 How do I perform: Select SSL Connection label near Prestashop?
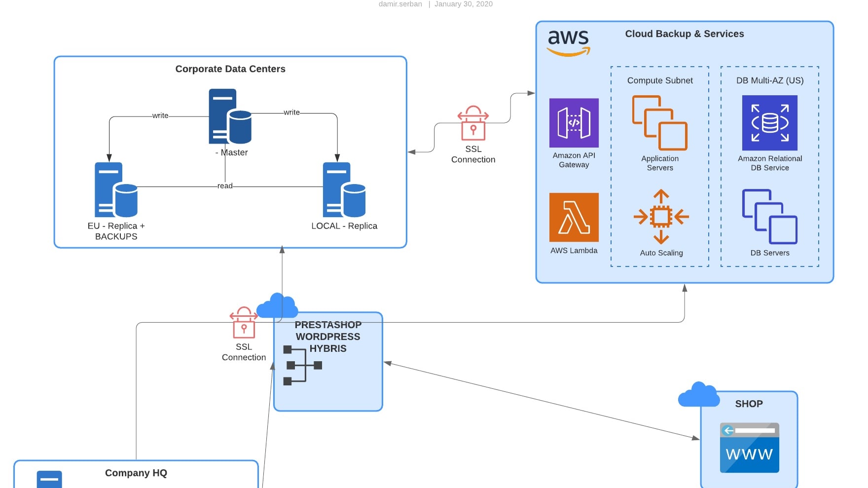click(244, 352)
